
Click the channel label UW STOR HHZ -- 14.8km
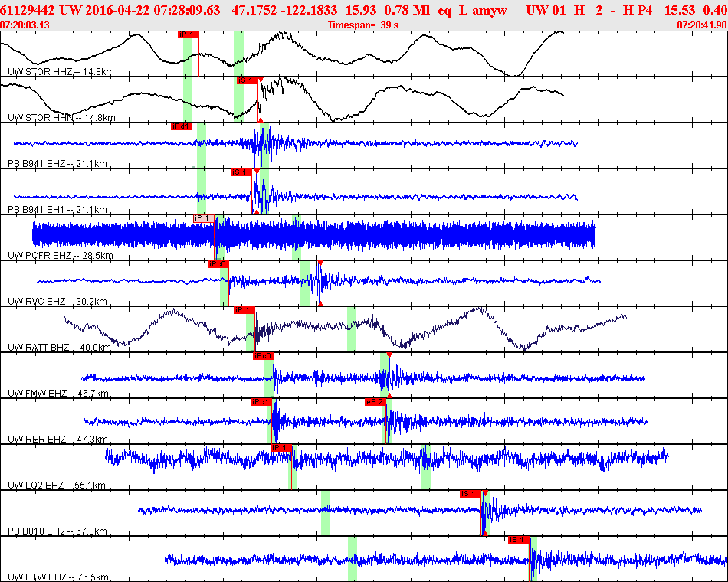61,71
